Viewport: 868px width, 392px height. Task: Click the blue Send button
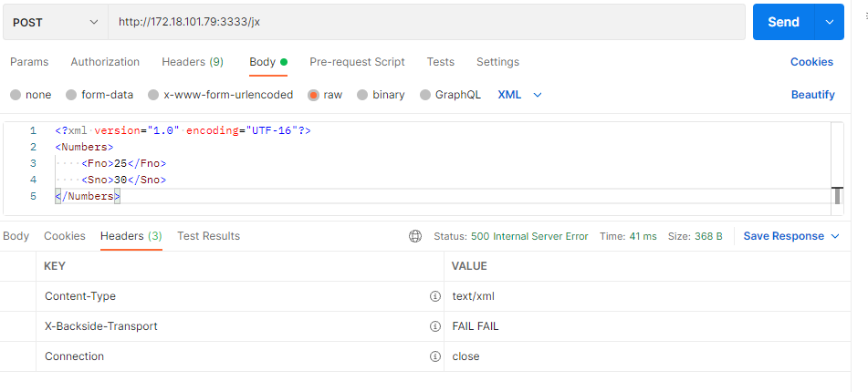[783, 22]
